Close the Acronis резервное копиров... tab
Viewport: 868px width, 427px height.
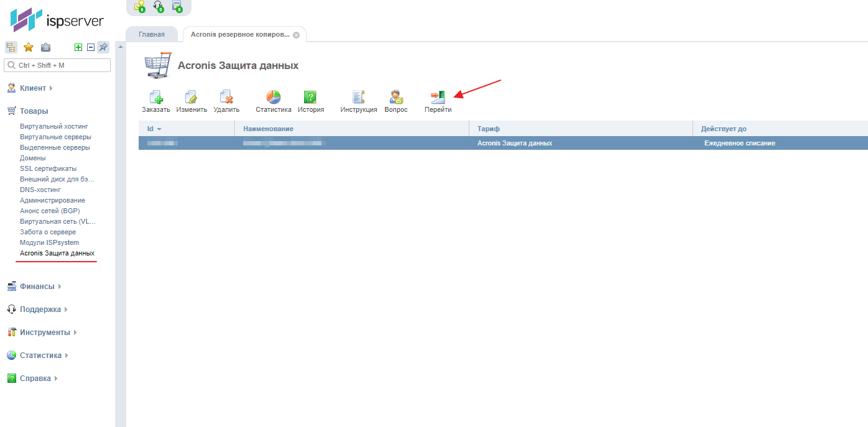tap(296, 35)
